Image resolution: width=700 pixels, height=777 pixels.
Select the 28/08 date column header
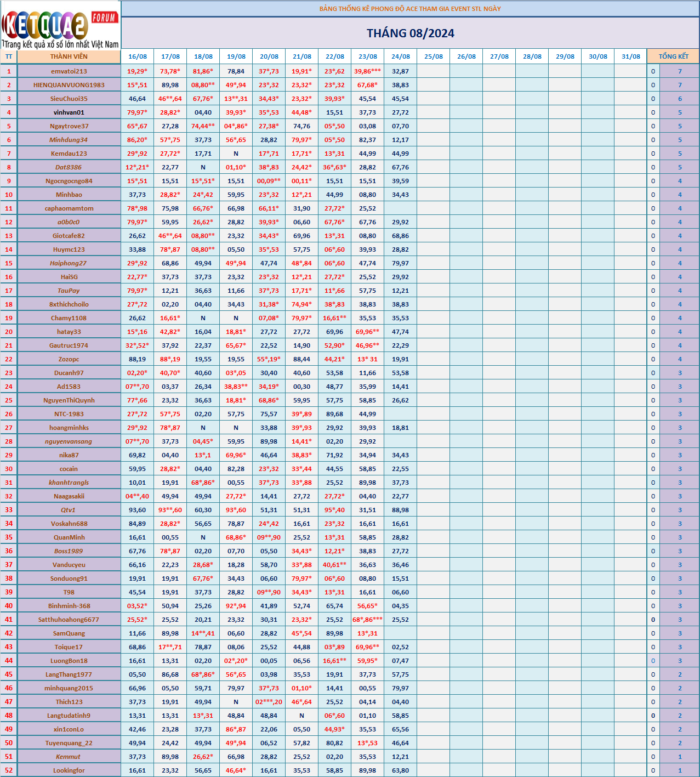tap(532, 56)
